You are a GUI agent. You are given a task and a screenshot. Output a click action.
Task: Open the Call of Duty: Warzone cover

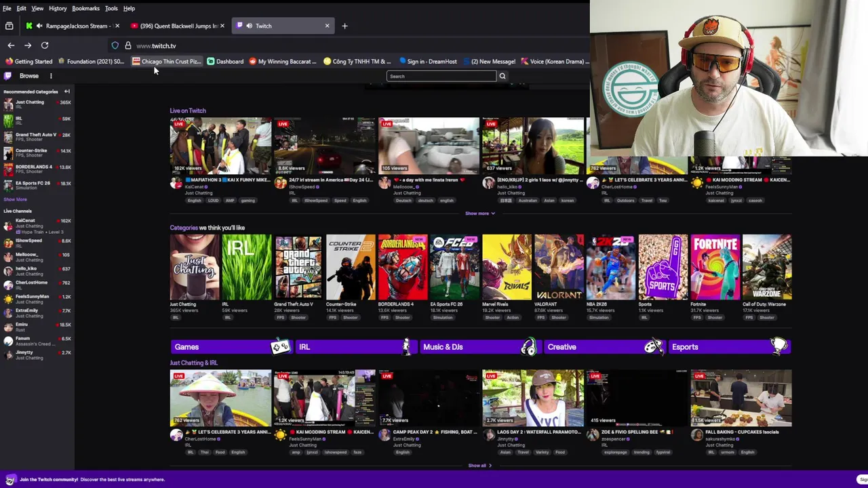coord(767,267)
